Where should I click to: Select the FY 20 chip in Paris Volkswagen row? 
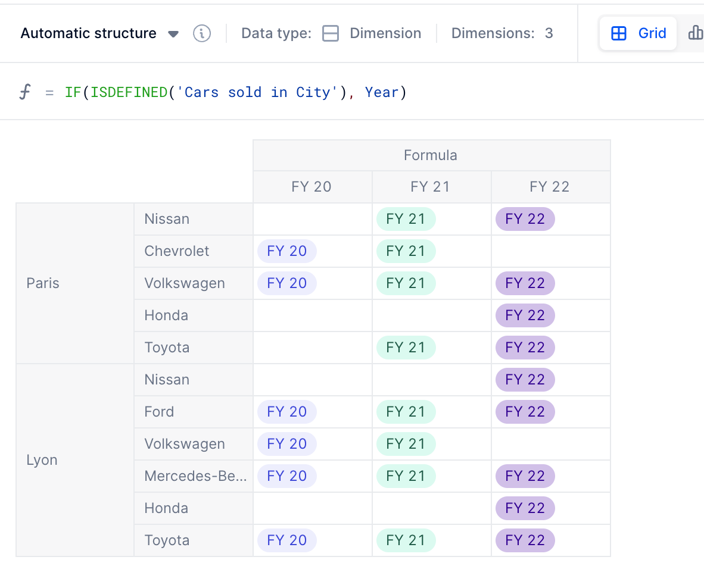point(287,283)
